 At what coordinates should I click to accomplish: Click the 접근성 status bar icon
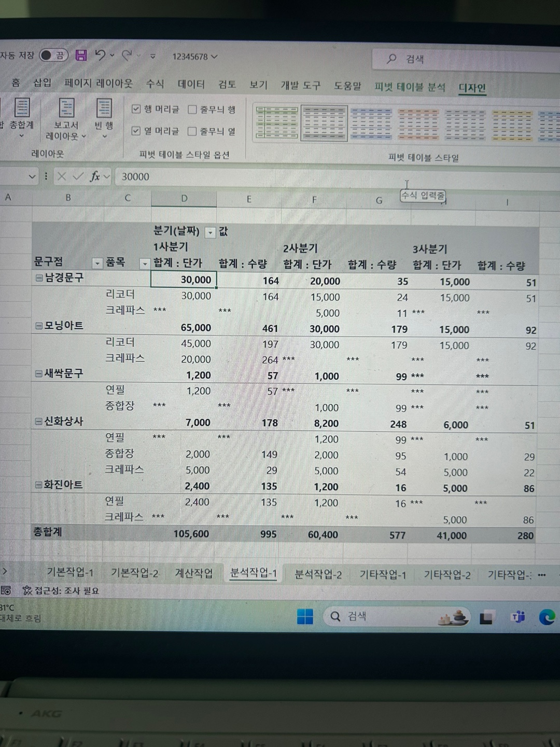[27, 590]
